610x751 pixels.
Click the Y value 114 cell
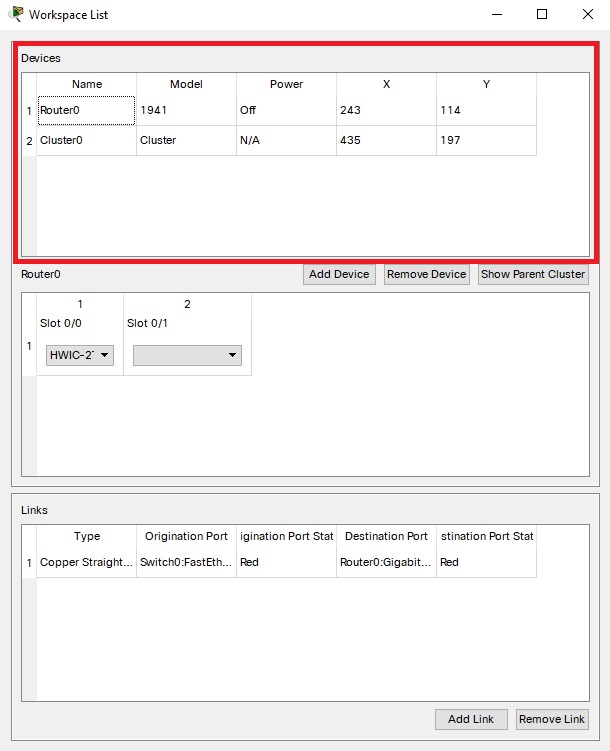486,111
